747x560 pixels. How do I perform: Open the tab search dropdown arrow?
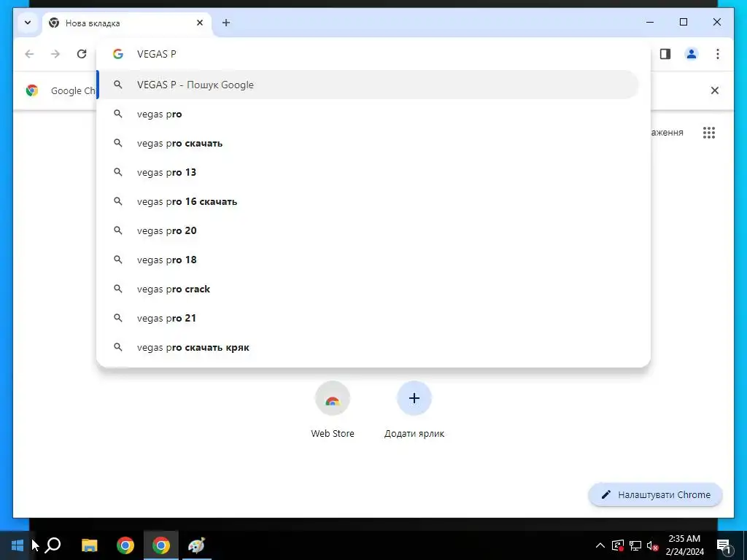(x=28, y=23)
